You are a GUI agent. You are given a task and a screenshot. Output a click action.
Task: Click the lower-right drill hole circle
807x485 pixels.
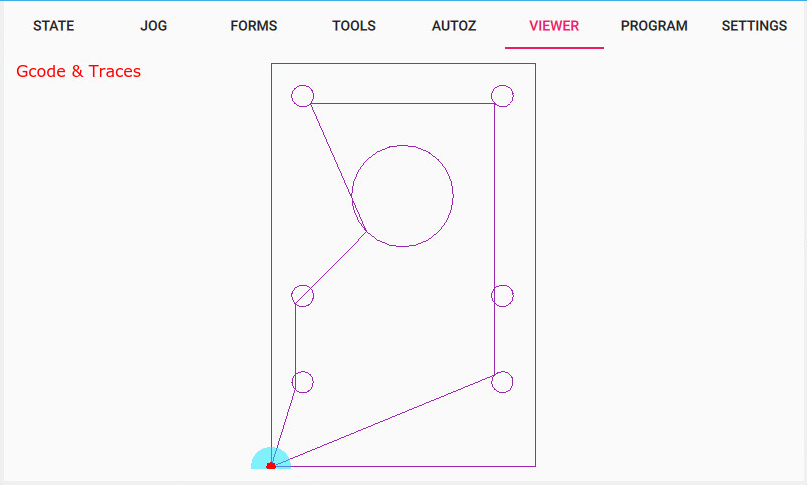502,382
